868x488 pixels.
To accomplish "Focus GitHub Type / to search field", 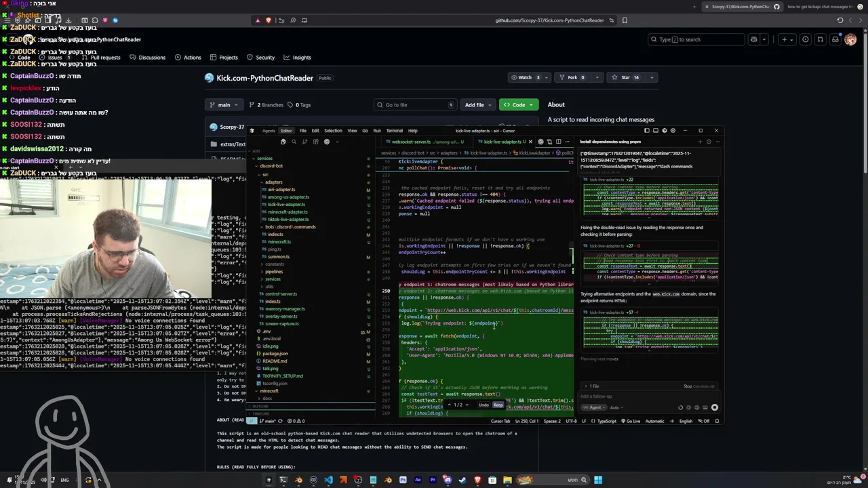I will [x=696, y=39].
